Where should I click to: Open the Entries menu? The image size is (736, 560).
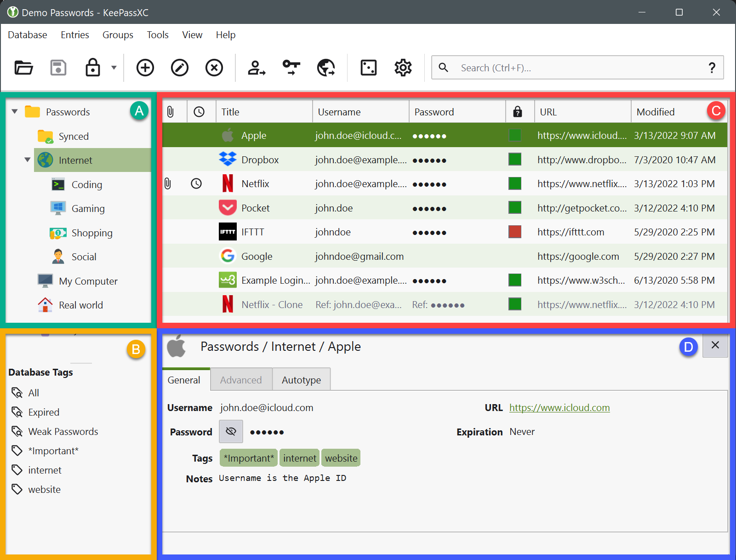pyautogui.click(x=74, y=35)
